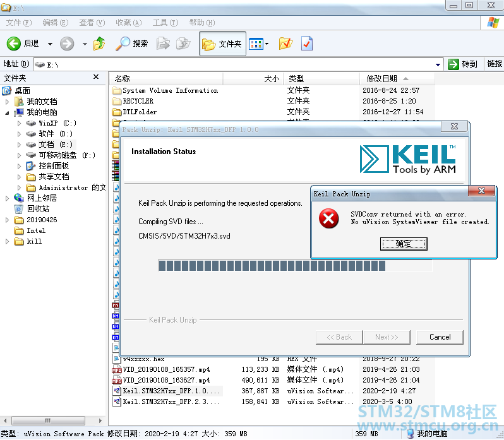Confirm the SVDConv error dialog
Viewport: 504px width, 440px height.
click(x=404, y=244)
